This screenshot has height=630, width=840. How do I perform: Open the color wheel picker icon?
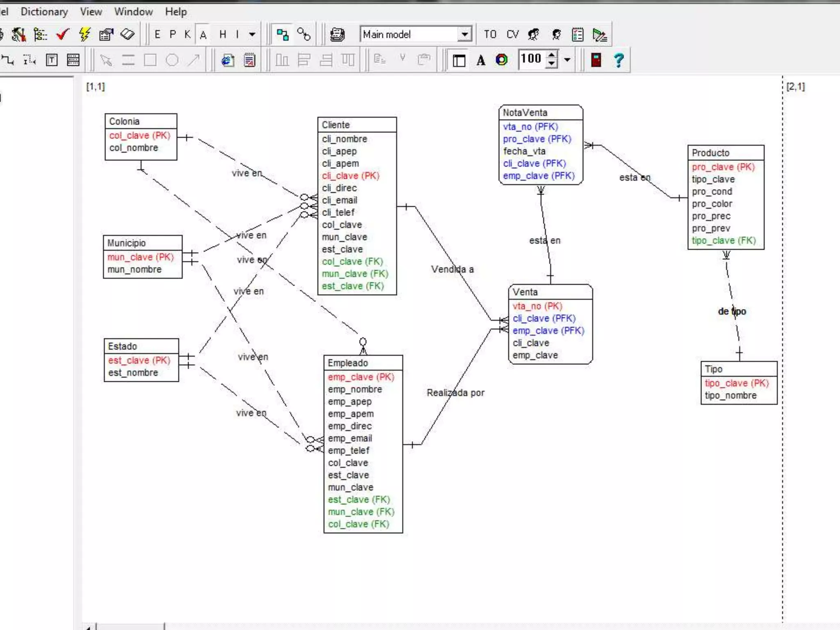coord(502,60)
